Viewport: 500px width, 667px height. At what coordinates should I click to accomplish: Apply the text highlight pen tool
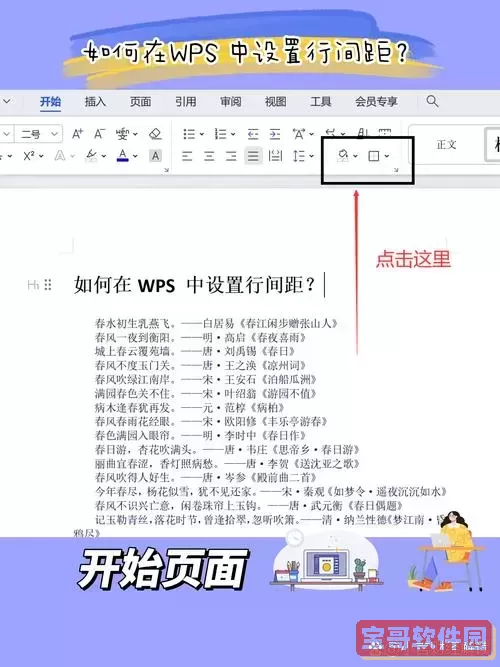tap(91, 156)
